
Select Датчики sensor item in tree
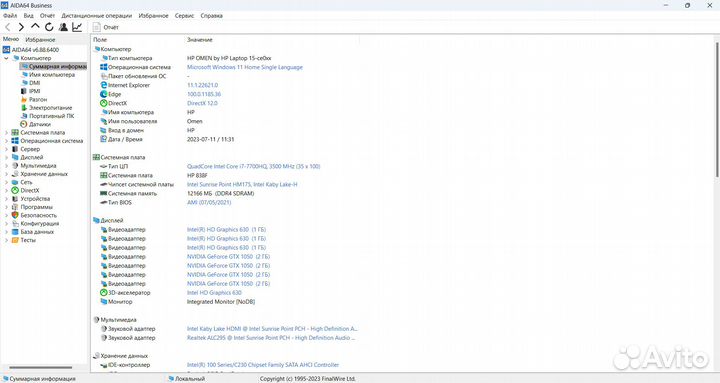click(39, 124)
